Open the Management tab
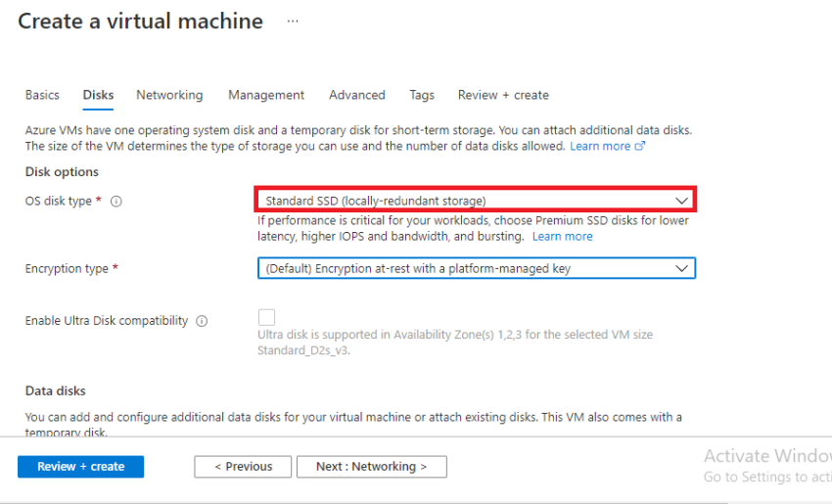 (x=266, y=95)
